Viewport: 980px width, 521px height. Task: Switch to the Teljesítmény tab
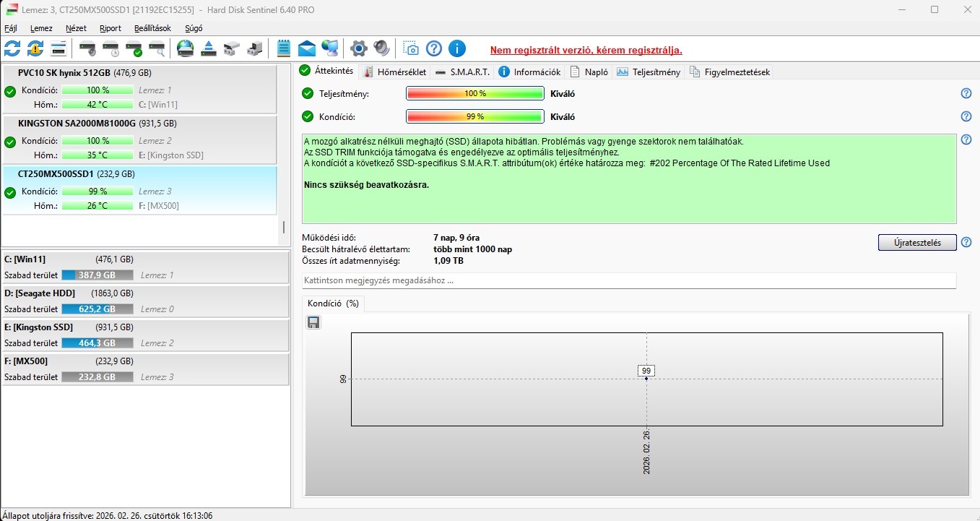pos(649,72)
